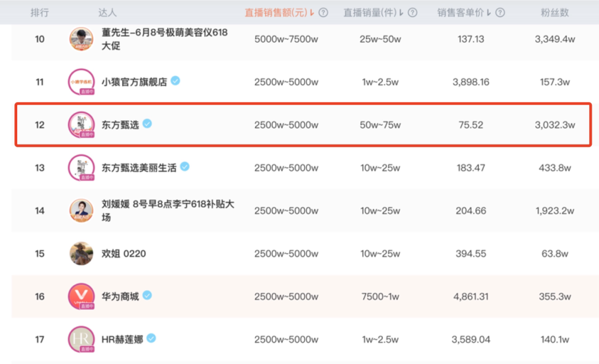
Task: Open 小猿官方旗舰店 name link
Action: point(134,82)
